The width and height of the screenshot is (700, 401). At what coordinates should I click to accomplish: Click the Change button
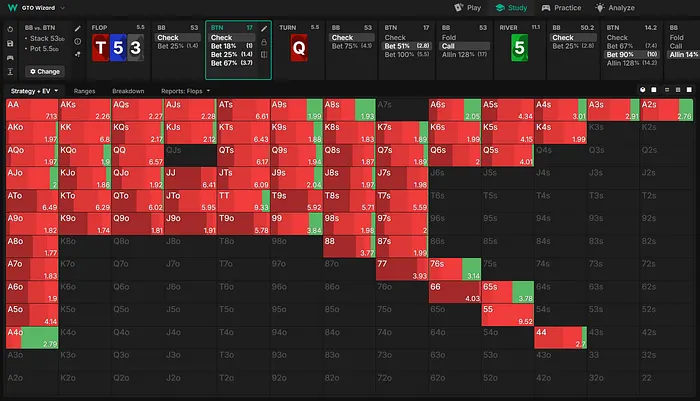click(44, 72)
